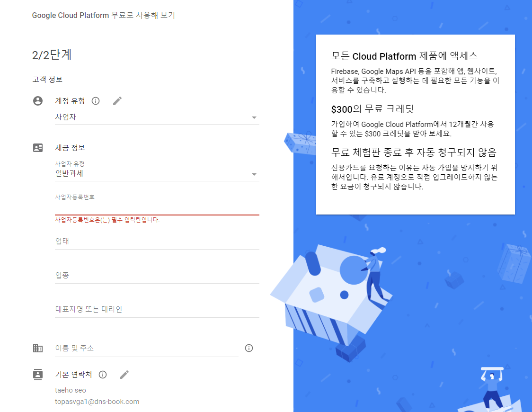Image resolution: width=532 pixels, height=412 pixels.
Task: Click the contact card icon beside 기본 연락처
Action: 38,374
